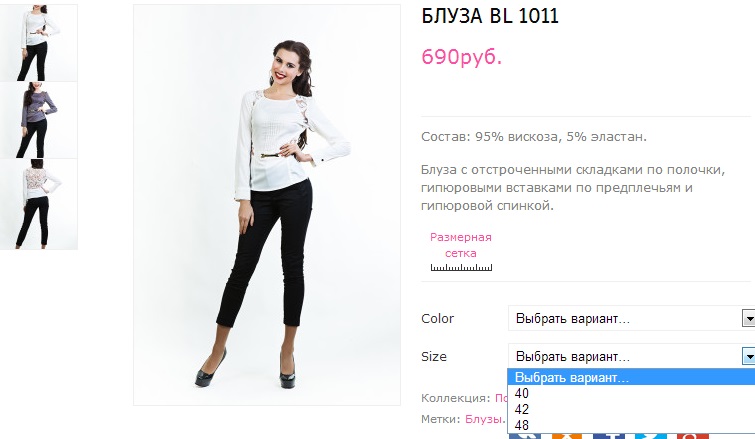View the grey blouse thumbnail

coord(39,120)
